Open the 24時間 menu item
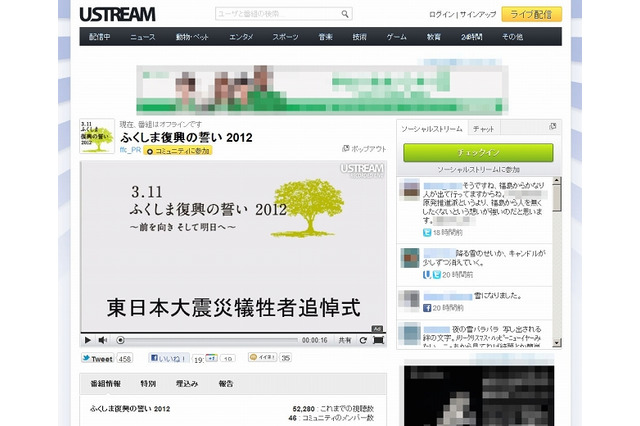 click(471, 37)
